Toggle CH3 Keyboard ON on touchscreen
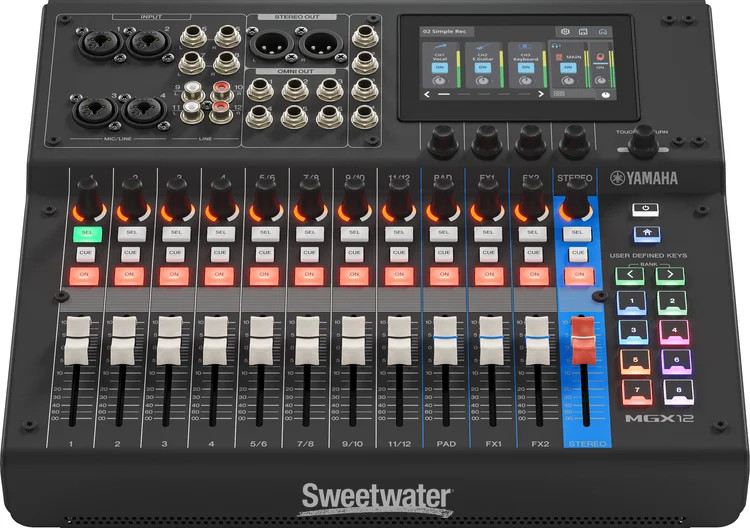This screenshot has width=750, height=528. click(525, 67)
